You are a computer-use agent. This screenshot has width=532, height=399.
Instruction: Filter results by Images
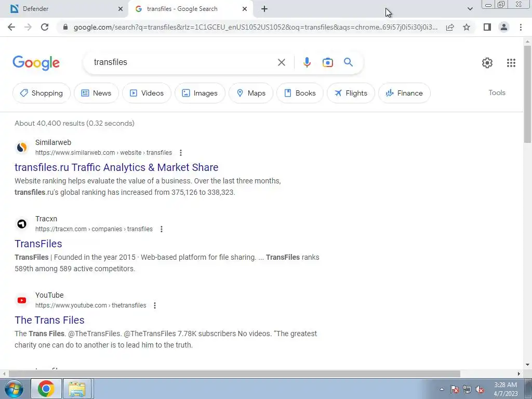[x=200, y=93]
